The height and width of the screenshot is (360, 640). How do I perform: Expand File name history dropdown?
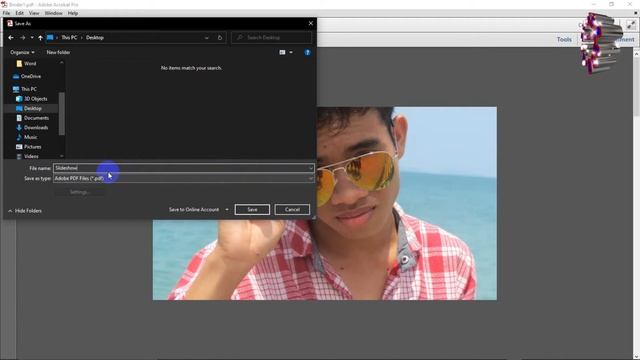coord(311,168)
